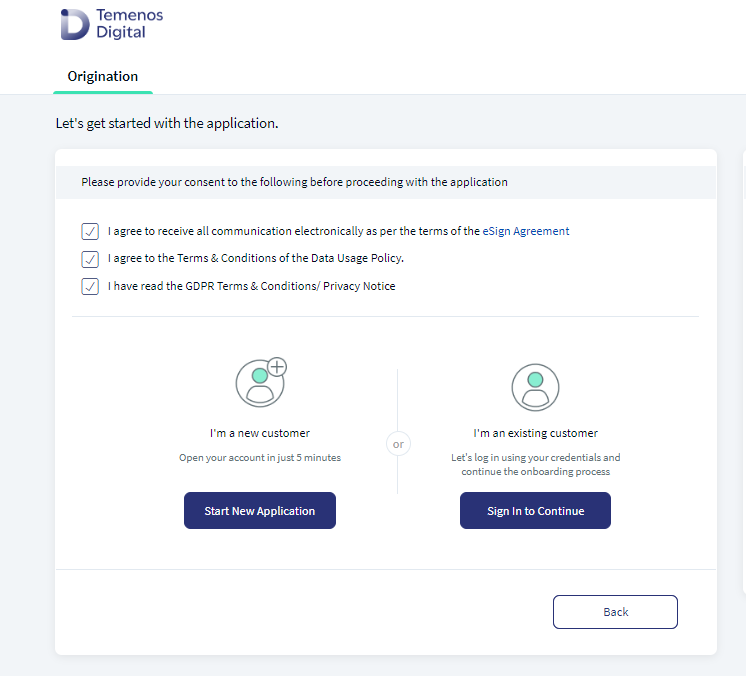The height and width of the screenshot is (676, 746).
Task: Click "Let's get started with the application." heading
Action: [x=167, y=123]
